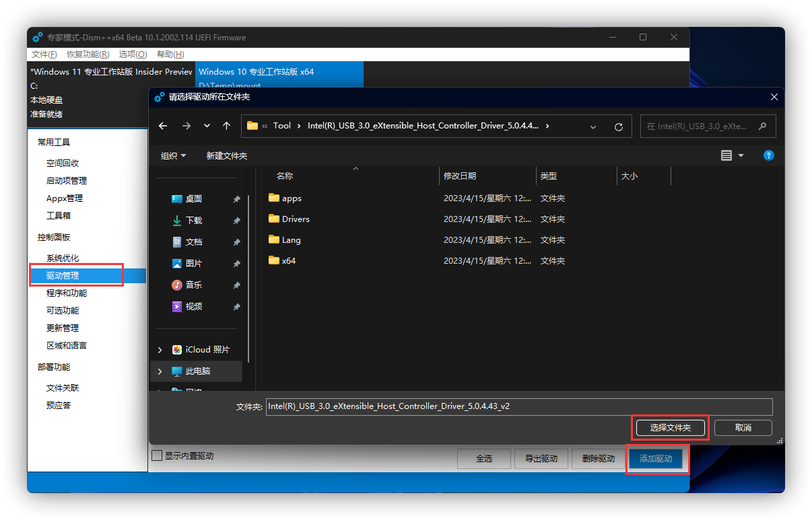The height and width of the screenshot is (520, 812).
Task: Open the view options dropdown arrow
Action: [741, 155]
